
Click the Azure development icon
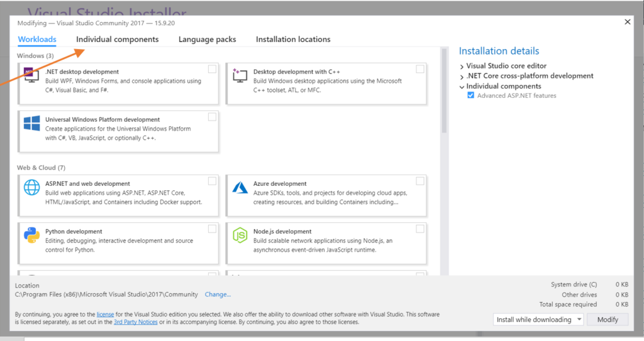tap(240, 188)
